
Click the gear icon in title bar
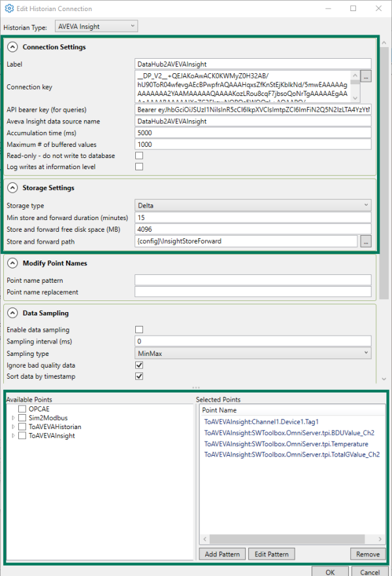tap(8, 8)
